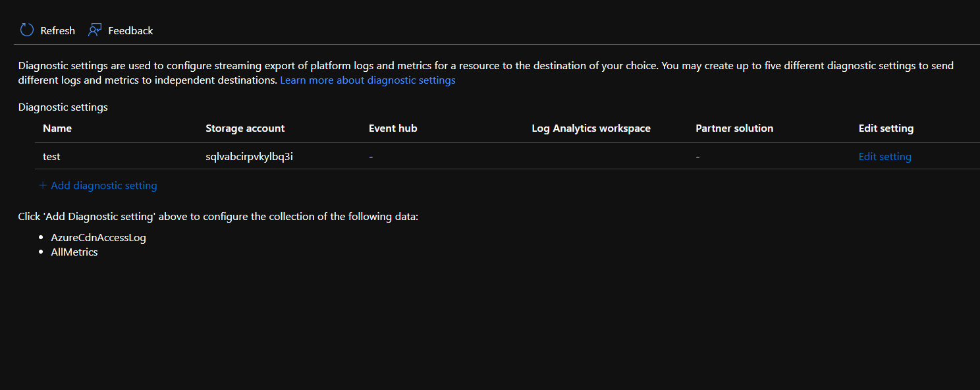
Task: Open Feedback via its toolbar label
Action: 130,31
